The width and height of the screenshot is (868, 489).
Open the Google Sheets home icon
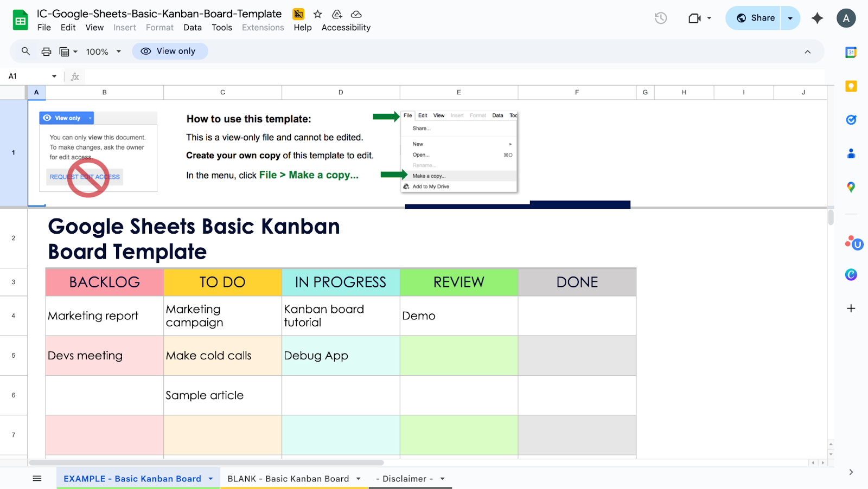(x=20, y=20)
